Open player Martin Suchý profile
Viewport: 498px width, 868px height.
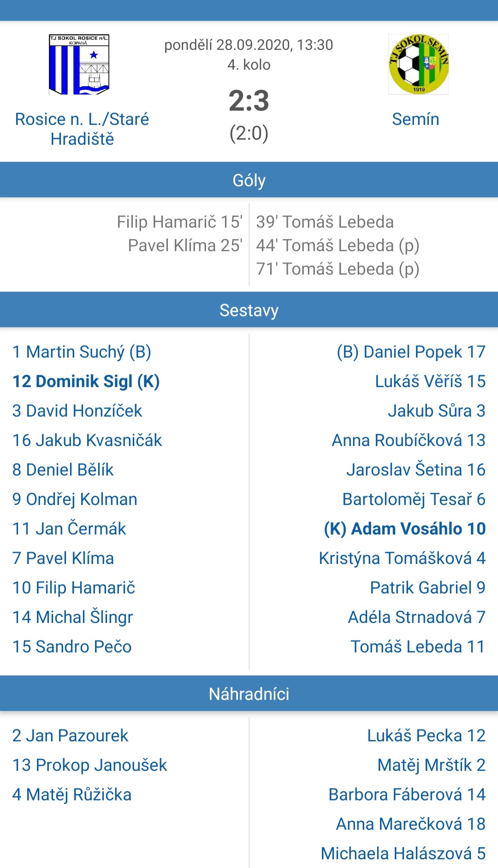[x=82, y=352]
